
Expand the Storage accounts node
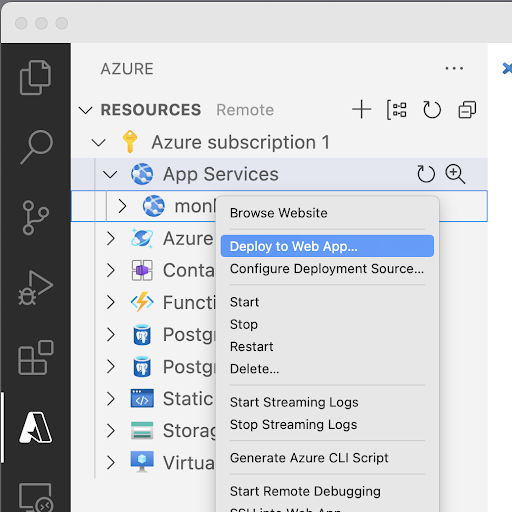tap(110, 430)
